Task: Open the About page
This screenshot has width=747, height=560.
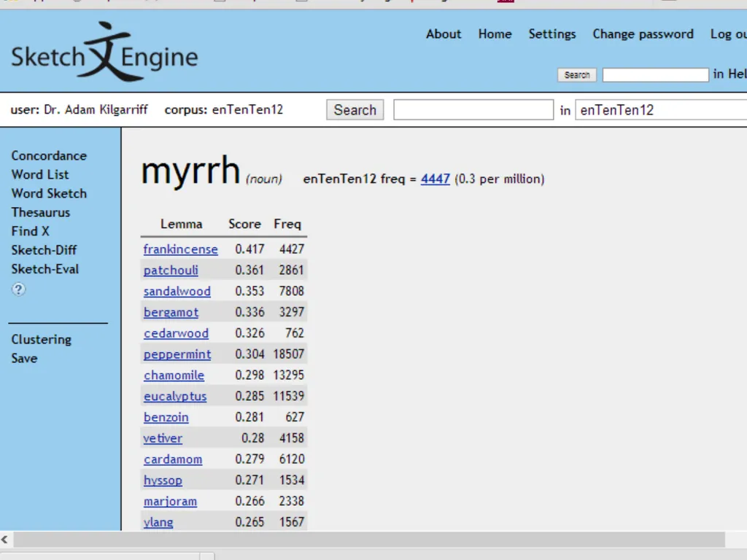Action: [444, 34]
